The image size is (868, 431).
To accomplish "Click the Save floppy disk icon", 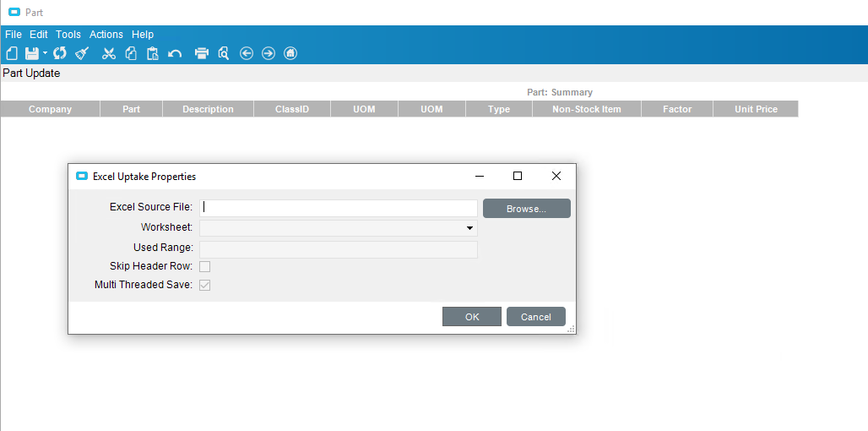I will point(32,53).
